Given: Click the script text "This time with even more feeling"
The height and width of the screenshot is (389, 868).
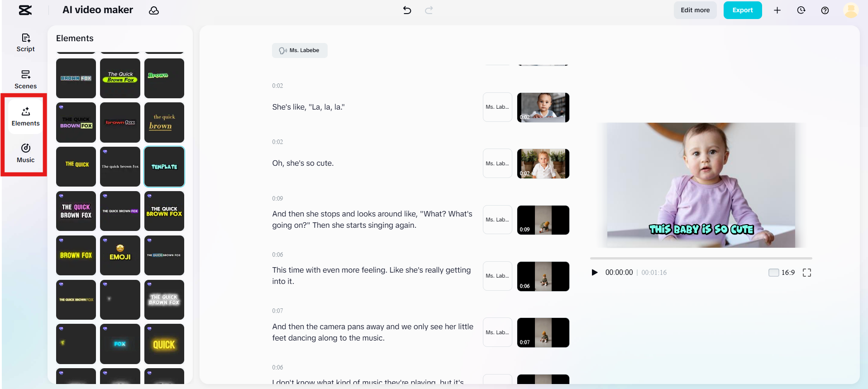Looking at the screenshot, I should pos(372,276).
